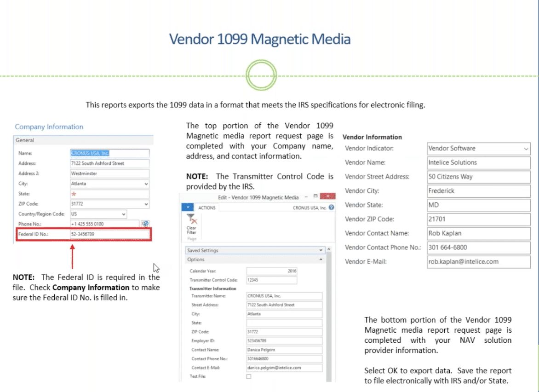Click the Transmitter Name field
Image resolution: width=539 pixels, height=392 pixels.
point(284,296)
